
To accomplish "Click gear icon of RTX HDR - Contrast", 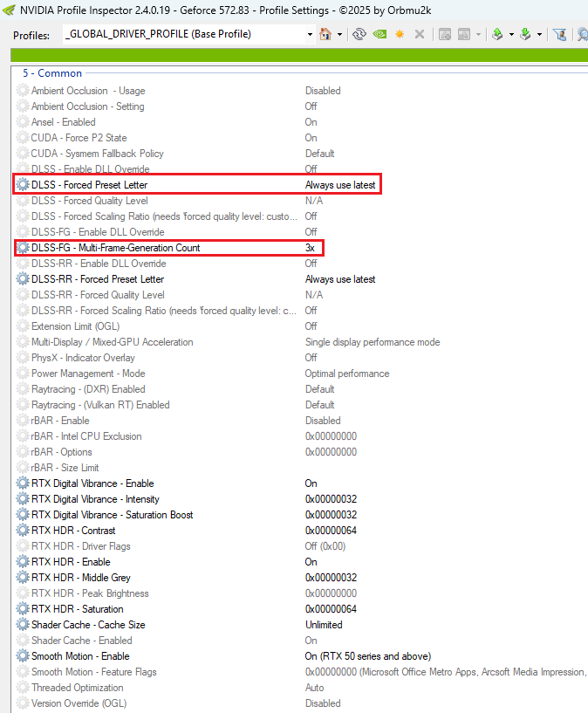I will click(x=23, y=531).
